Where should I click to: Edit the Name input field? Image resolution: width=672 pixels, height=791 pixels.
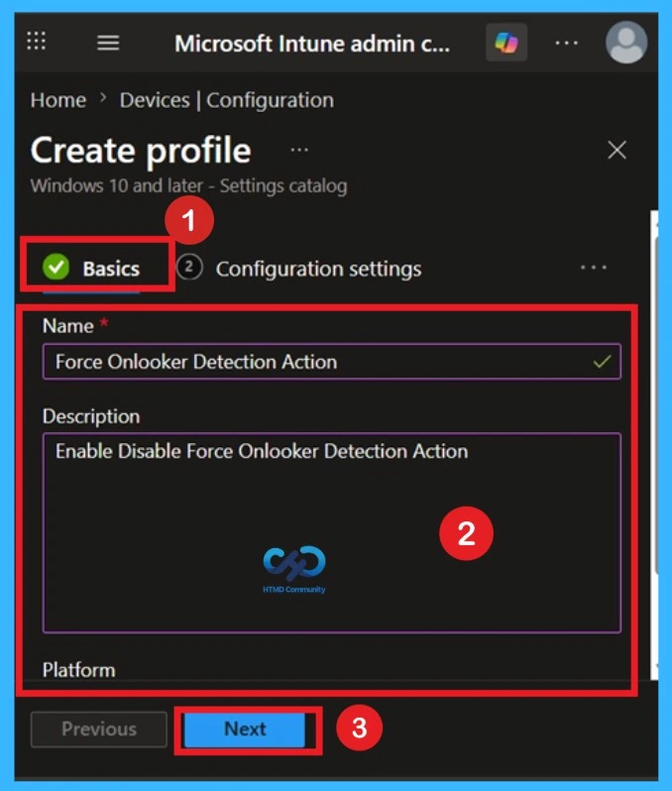pyautogui.click(x=331, y=361)
